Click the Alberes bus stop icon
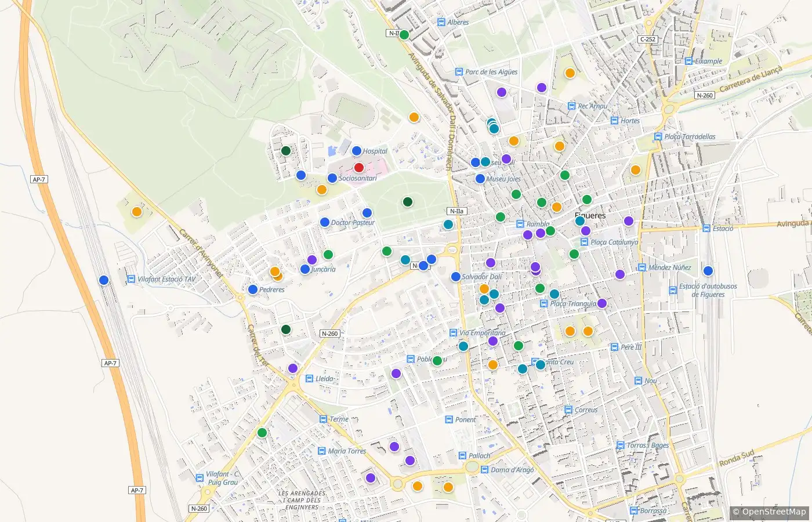 [442, 23]
